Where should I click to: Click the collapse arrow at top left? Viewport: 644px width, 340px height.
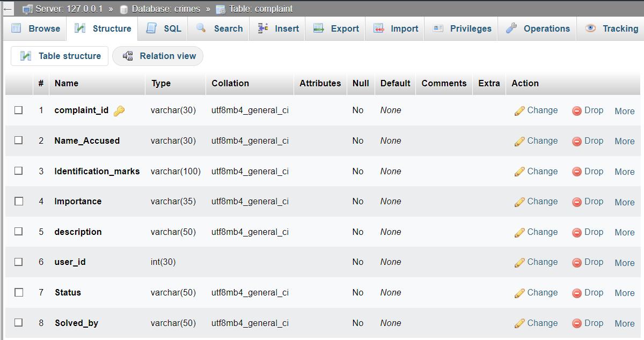point(8,9)
